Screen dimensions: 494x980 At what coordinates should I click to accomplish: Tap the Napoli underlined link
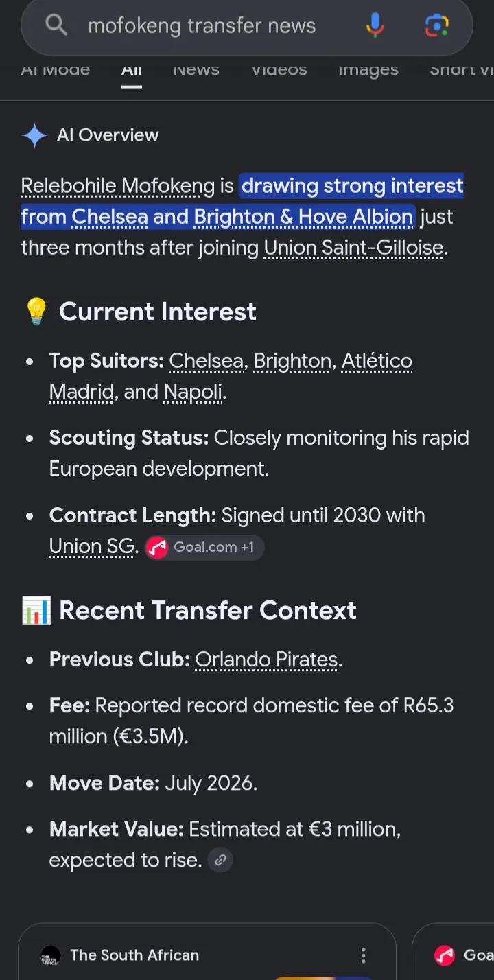click(193, 392)
